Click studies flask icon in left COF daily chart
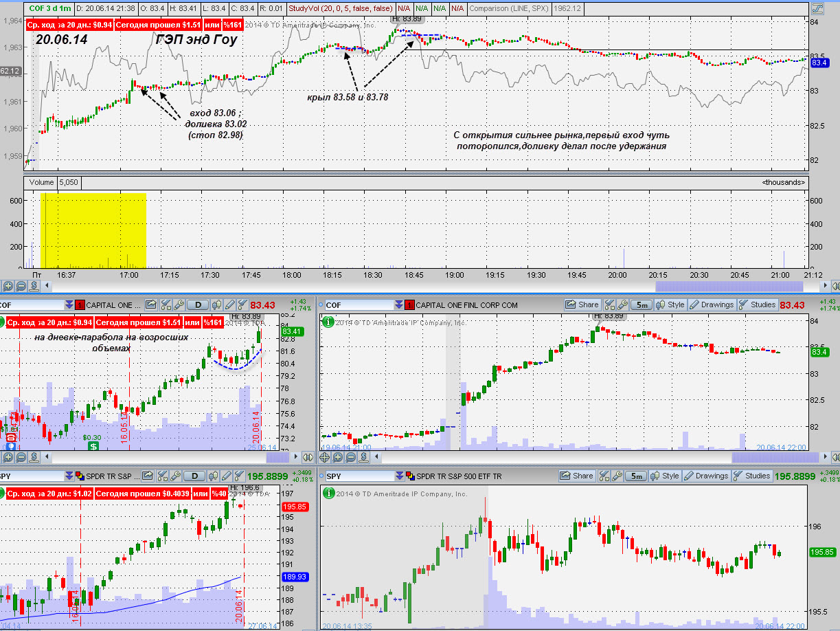840x631 pixels. [242, 305]
